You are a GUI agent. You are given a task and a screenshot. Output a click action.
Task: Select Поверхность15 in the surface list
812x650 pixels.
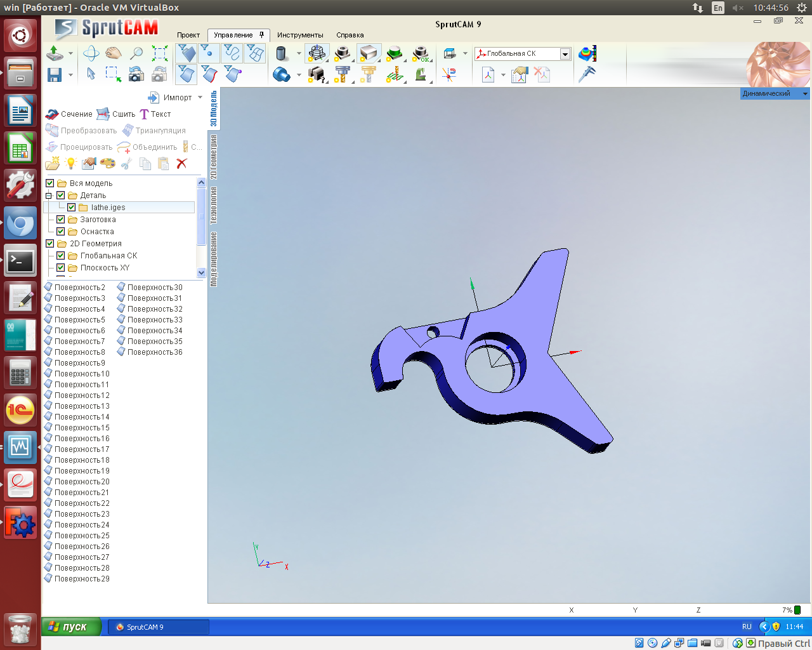pyautogui.click(x=77, y=428)
